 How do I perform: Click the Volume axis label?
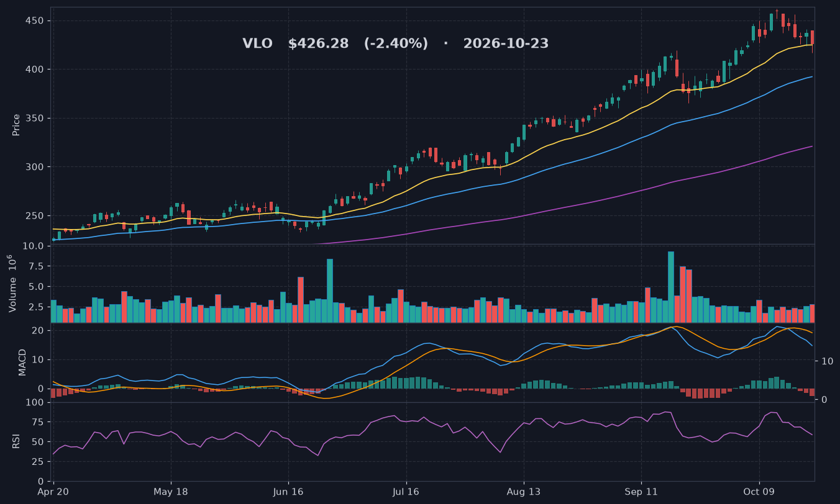click(x=12, y=283)
